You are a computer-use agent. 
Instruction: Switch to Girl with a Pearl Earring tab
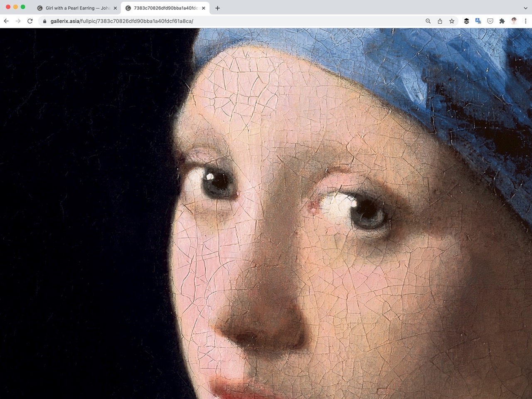[77, 8]
